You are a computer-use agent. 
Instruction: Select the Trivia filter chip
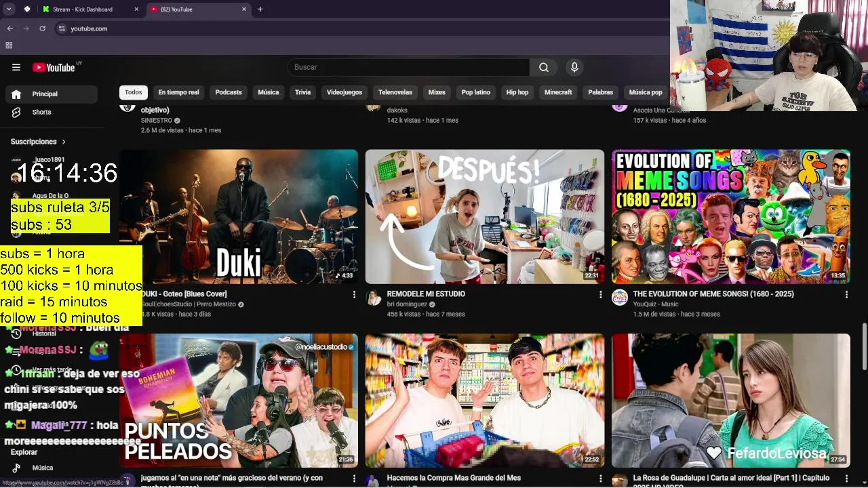click(303, 92)
